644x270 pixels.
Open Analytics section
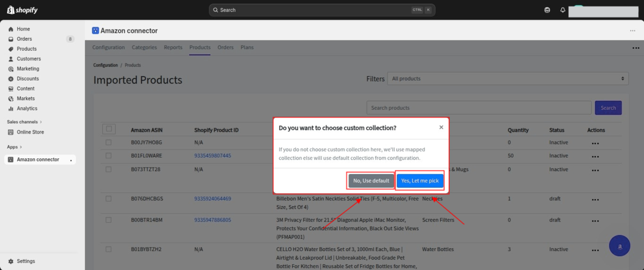click(x=26, y=108)
